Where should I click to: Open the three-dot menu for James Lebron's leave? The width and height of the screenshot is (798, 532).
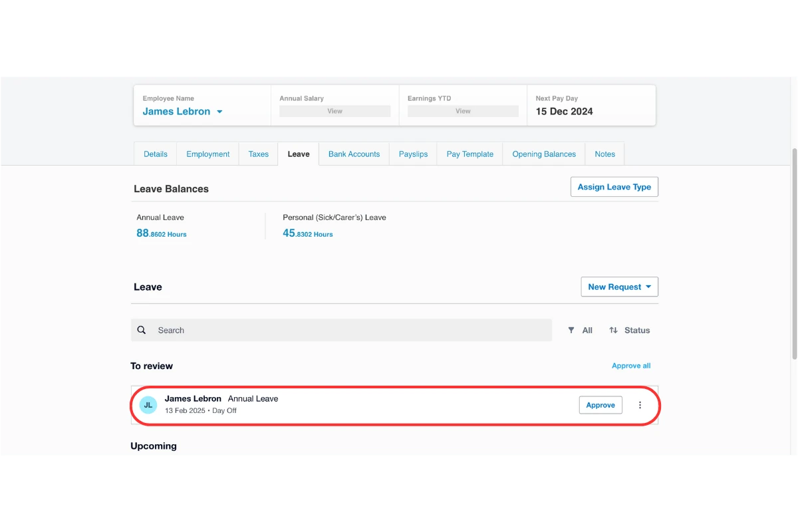pos(640,405)
